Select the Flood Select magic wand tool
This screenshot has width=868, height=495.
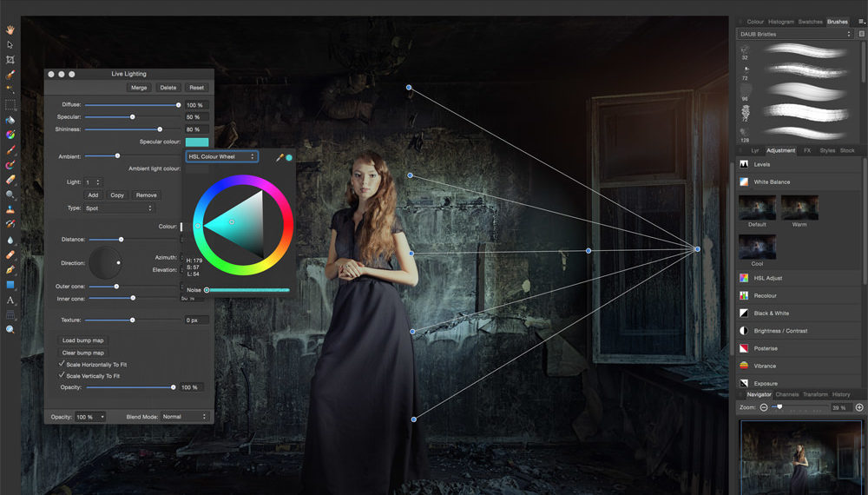(10, 89)
